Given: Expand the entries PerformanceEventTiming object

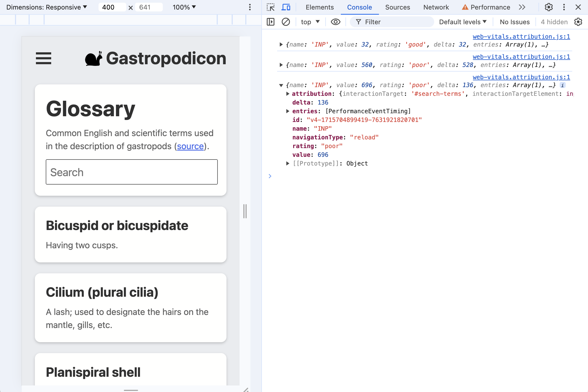Looking at the screenshot, I should point(287,111).
